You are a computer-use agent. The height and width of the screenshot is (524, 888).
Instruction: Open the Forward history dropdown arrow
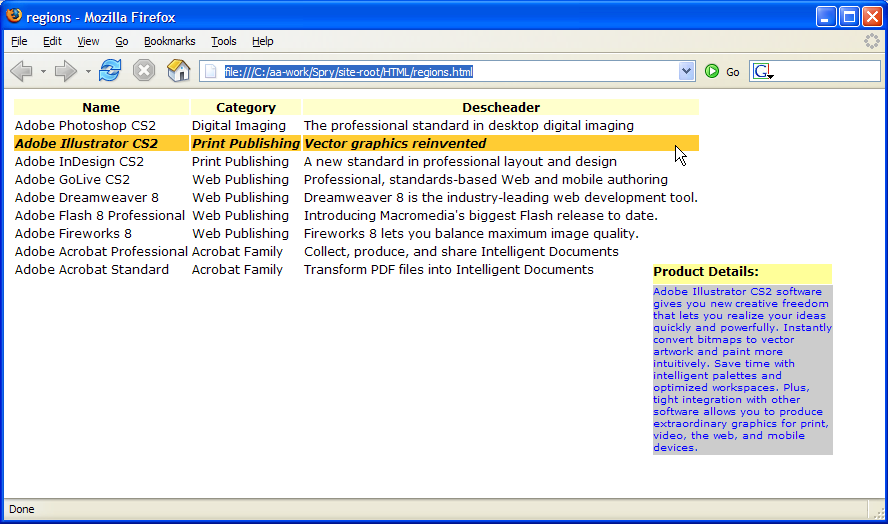[88, 71]
